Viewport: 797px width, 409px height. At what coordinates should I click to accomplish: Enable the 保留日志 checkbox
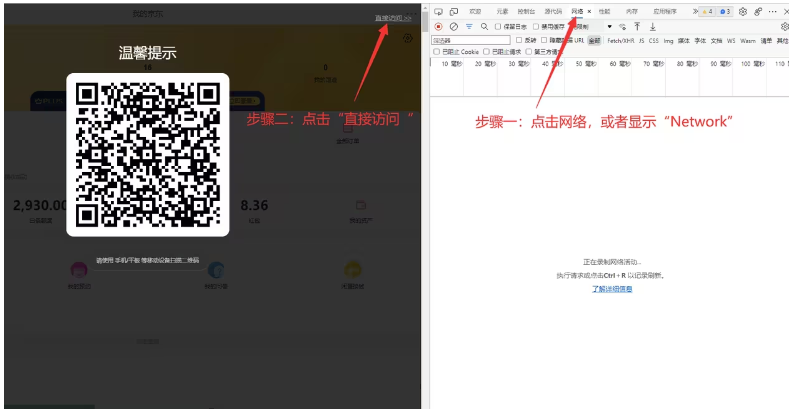[x=498, y=26]
